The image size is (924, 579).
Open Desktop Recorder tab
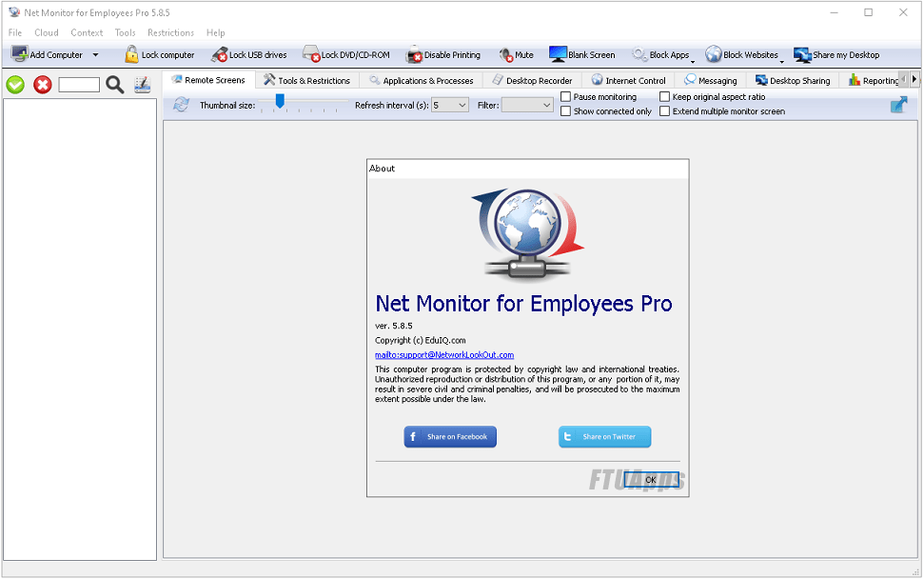click(532, 80)
